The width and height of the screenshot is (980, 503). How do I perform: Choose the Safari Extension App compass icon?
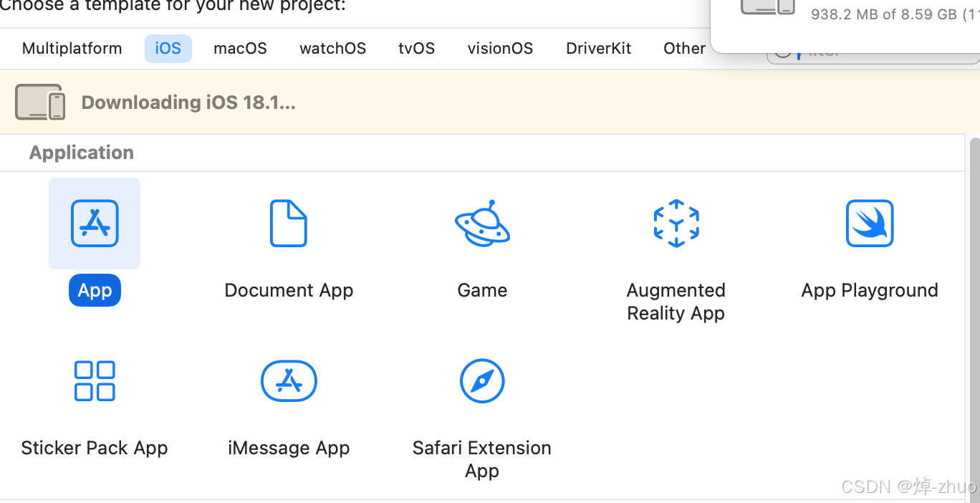[x=482, y=381]
